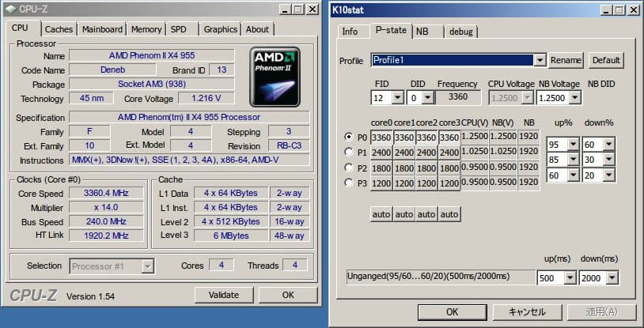Click the Rename profile button
The height and width of the screenshot is (328, 644).
pyautogui.click(x=566, y=60)
